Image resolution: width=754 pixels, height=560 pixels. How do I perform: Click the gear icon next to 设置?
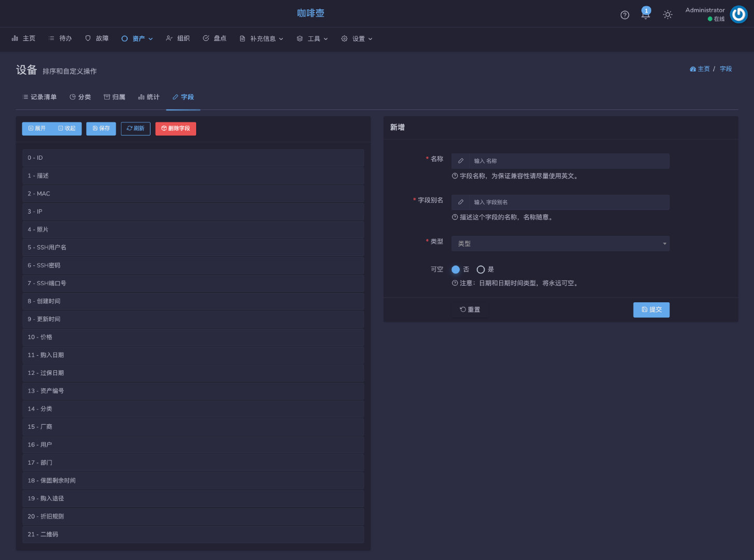tap(345, 38)
